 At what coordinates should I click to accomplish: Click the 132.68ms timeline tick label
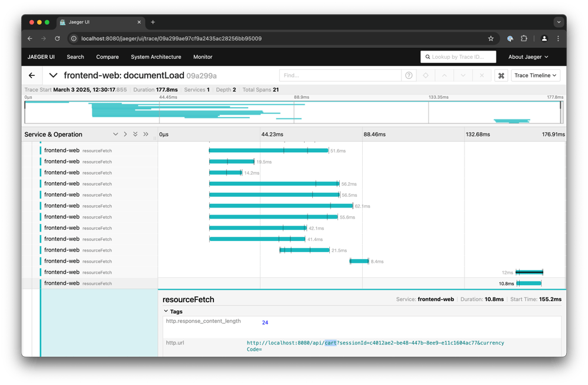477,134
